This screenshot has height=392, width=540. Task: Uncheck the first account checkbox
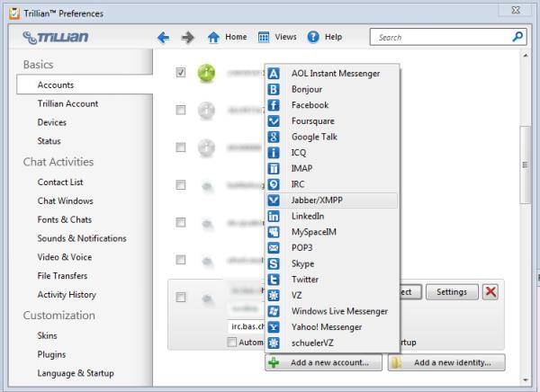tap(181, 74)
